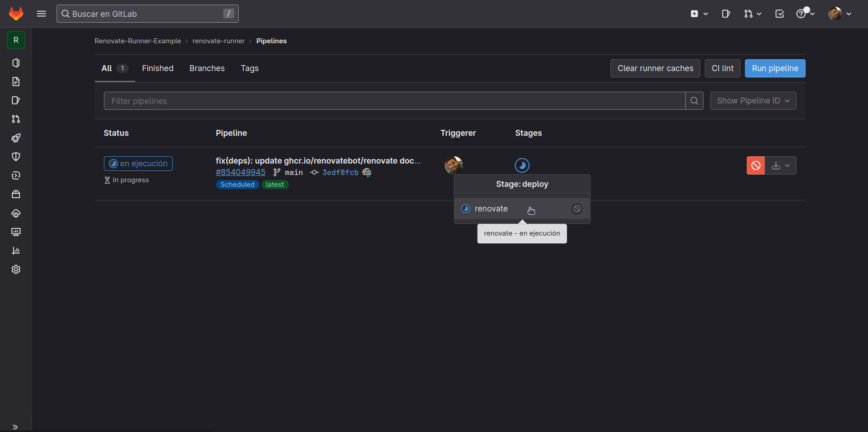Open pipeline #854049945 link
The width and height of the screenshot is (868, 432).
point(241,172)
